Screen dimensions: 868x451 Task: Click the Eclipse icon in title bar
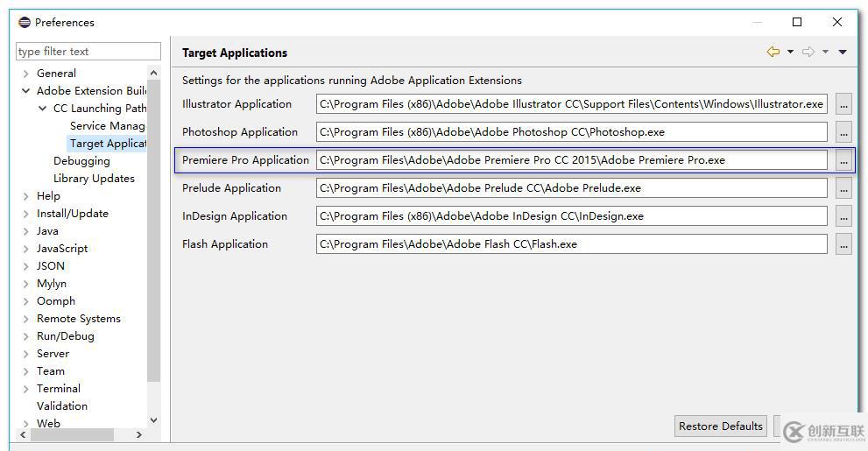coord(25,22)
